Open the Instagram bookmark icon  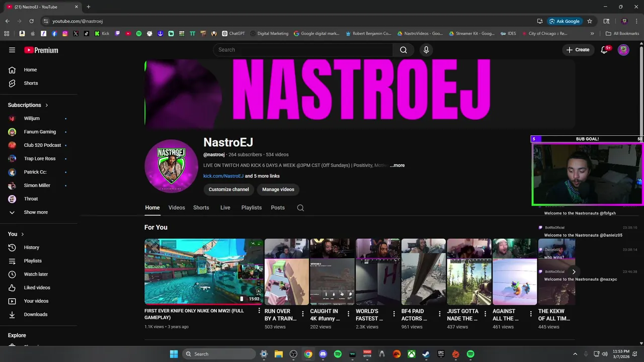coord(65,34)
